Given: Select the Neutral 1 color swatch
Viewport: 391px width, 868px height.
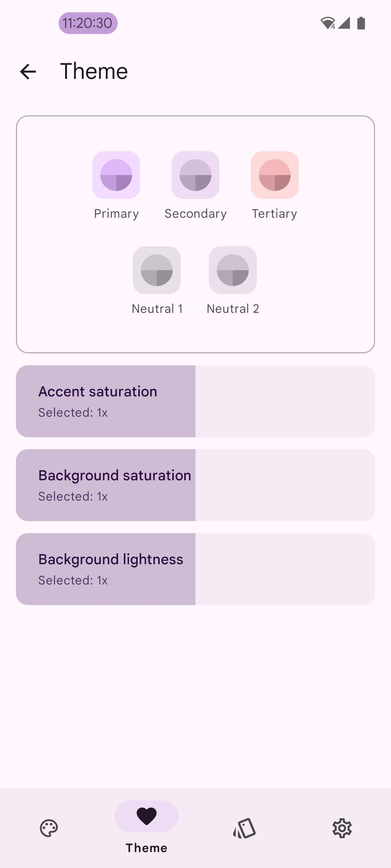Looking at the screenshot, I should click(157, 270).
